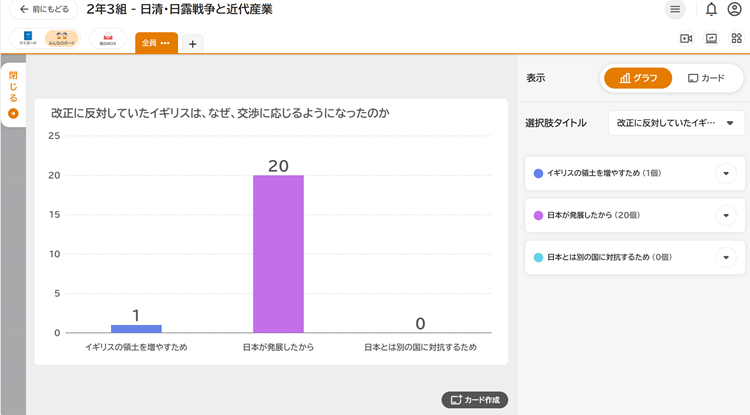Expand 日本が発展したから option
This screenshot has width=750, height=415.
727,215
